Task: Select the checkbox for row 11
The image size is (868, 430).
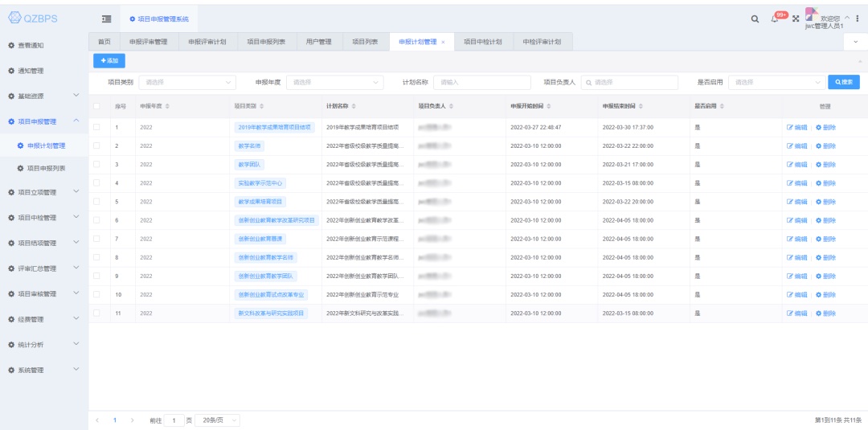Action: (x=97, y=313)
